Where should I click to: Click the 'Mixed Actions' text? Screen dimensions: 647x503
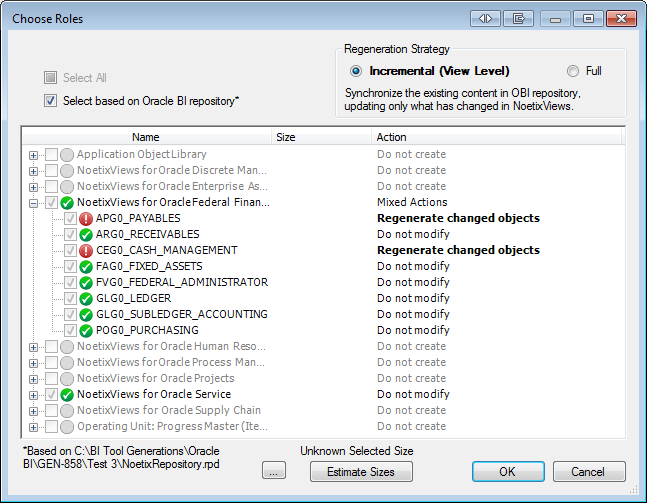coord(412,202)
